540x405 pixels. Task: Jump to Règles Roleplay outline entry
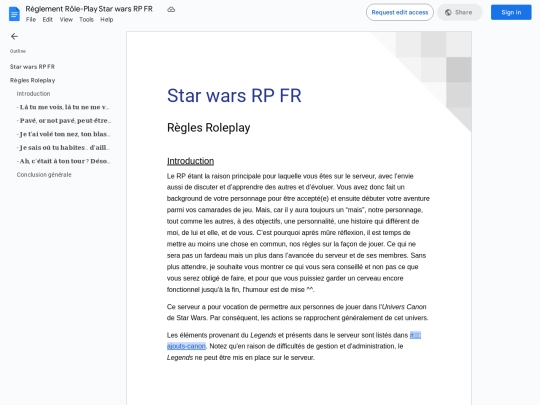[33, 80]
